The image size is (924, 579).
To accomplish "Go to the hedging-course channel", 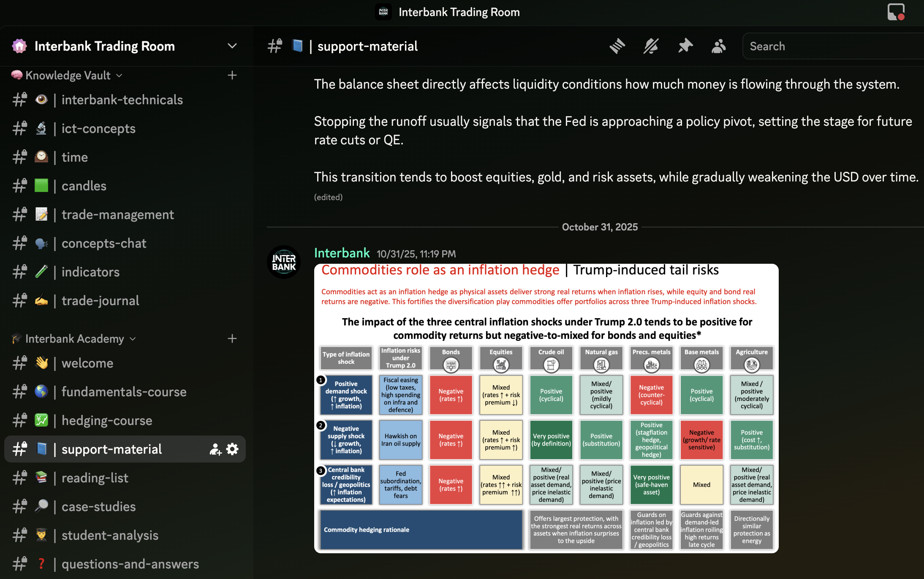I will (107, 421).
